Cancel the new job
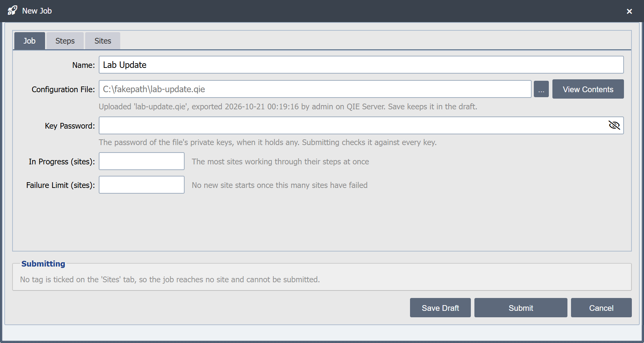The height and width of the screenshot is (343, 644). [601, 308]
